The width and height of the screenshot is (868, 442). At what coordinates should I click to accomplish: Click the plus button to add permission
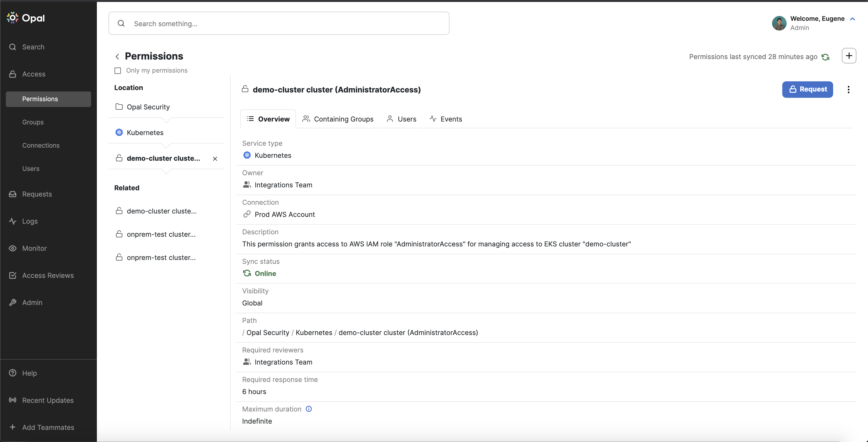tap(849, 56)
